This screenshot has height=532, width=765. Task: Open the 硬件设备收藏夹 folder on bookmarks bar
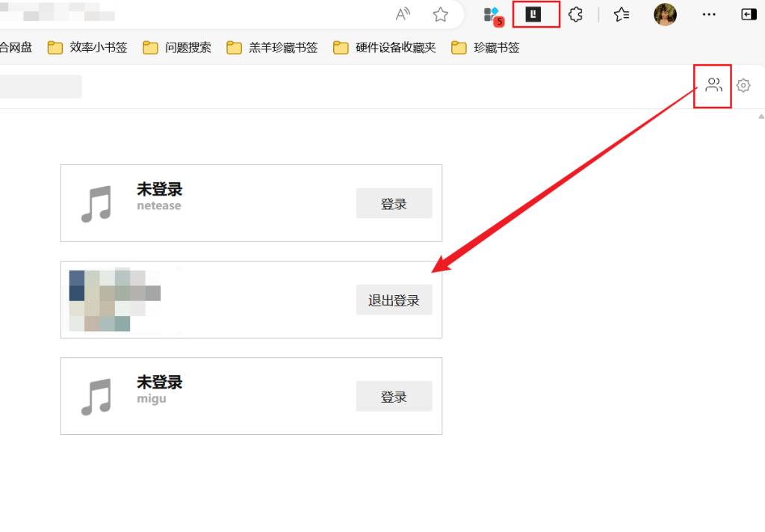pos(388,47)
